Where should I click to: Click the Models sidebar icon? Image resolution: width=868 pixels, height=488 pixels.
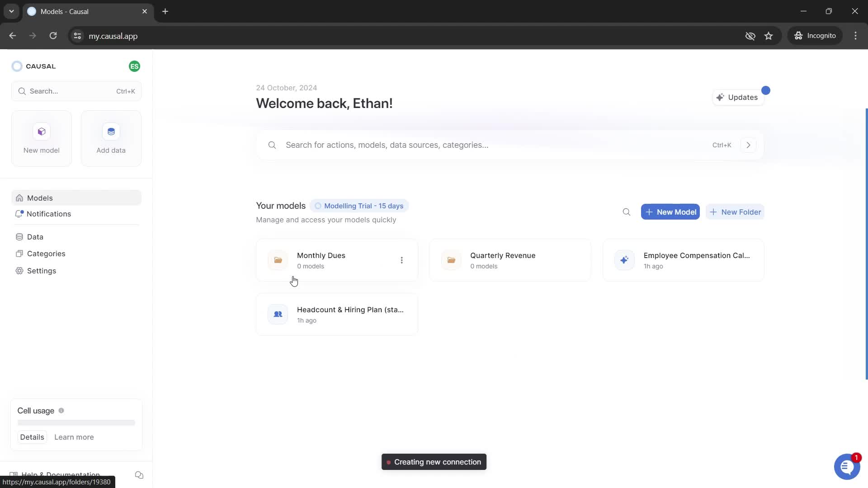point(20,198)
